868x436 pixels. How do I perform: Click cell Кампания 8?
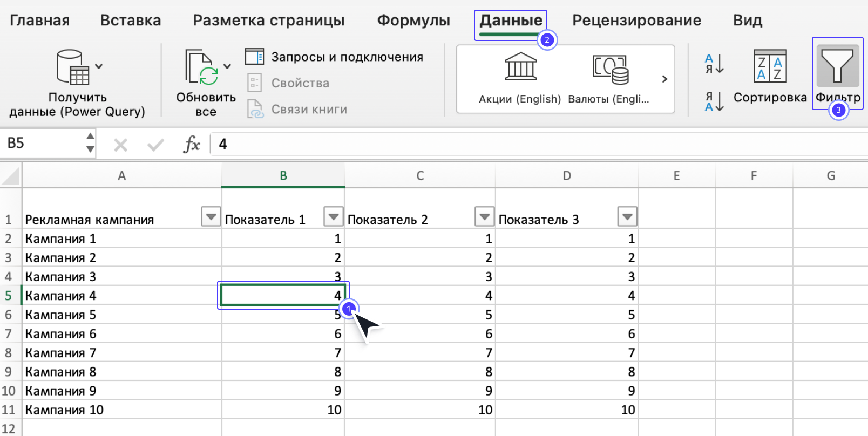pos(122,372)
